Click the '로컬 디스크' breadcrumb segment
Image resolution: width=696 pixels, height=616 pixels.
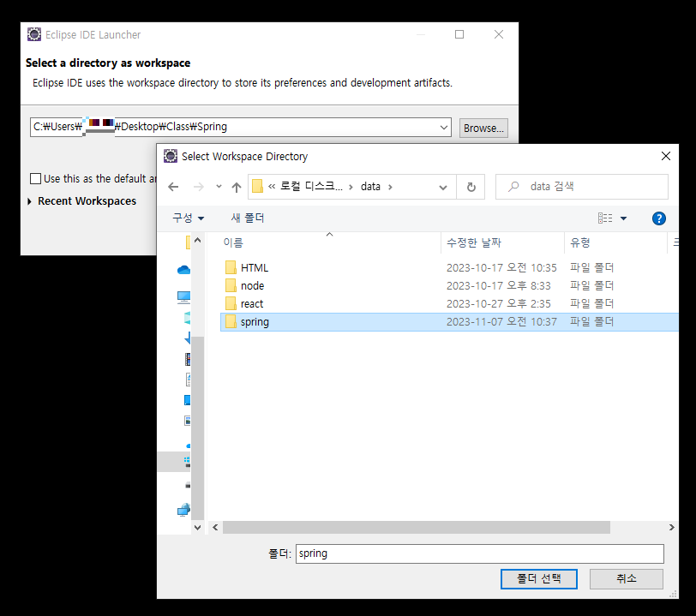point(311,187)
